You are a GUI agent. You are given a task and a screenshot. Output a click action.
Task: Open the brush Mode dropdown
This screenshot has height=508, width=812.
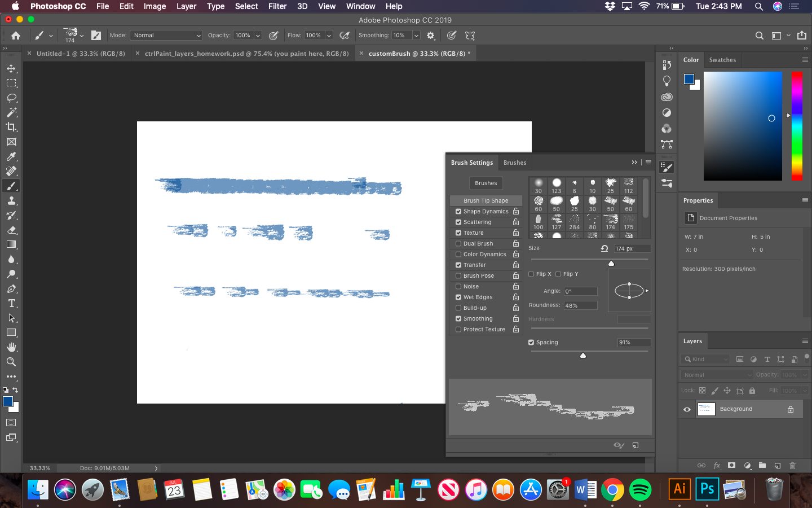[x=166, y=36]
